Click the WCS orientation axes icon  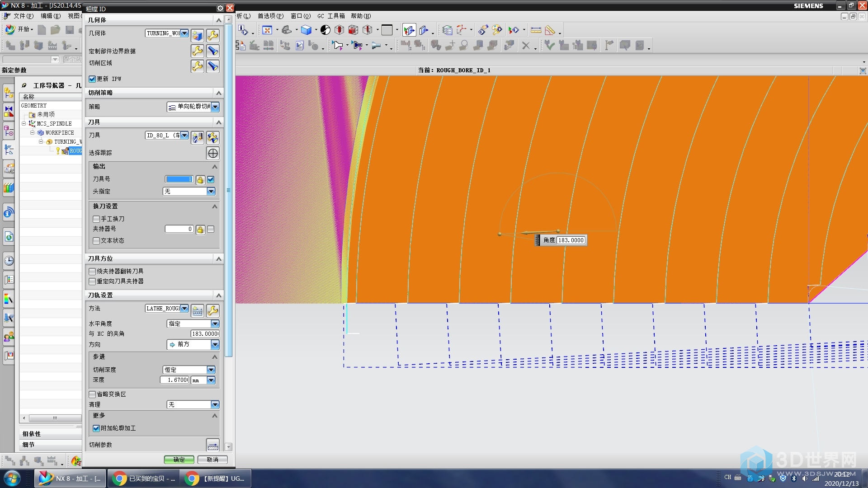tap(462, 30)
